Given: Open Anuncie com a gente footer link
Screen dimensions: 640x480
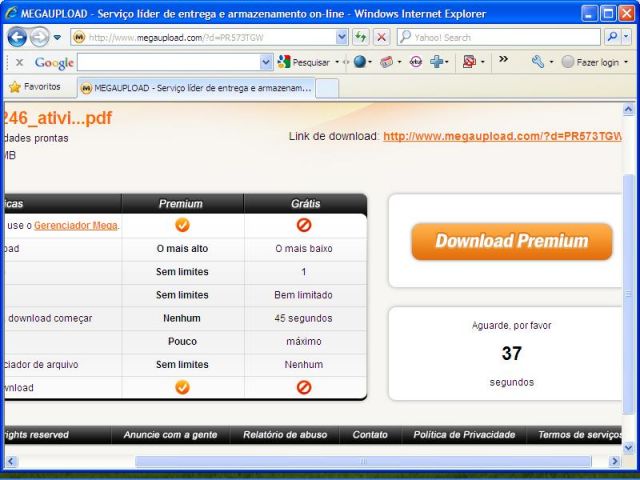Looking at the screenshot, I should [x=170, y=435].
